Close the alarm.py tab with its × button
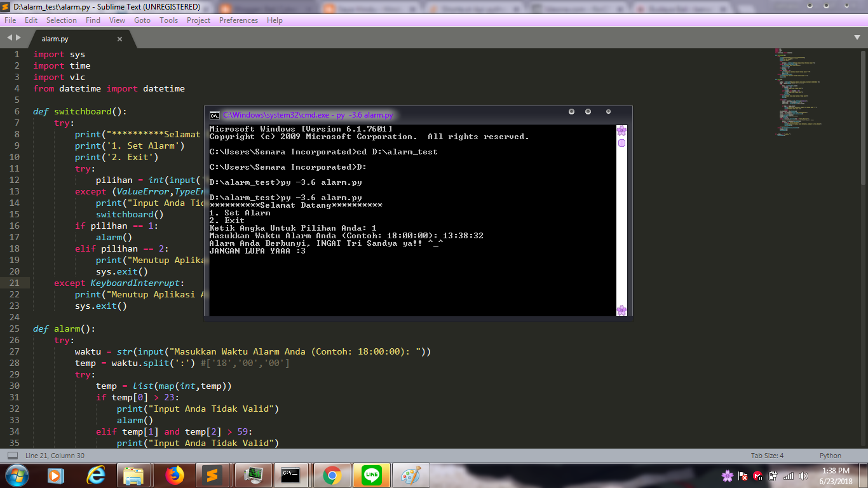Viewport: 868px width, 488px height. pos(119,38)
